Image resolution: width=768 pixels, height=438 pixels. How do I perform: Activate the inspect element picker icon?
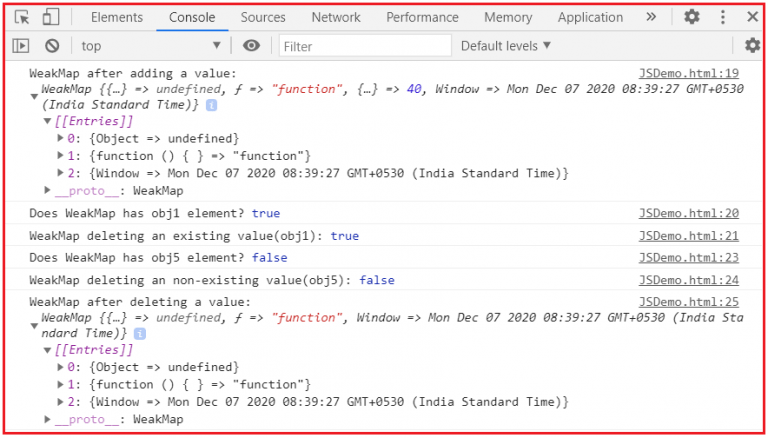(x=22, y=17)
